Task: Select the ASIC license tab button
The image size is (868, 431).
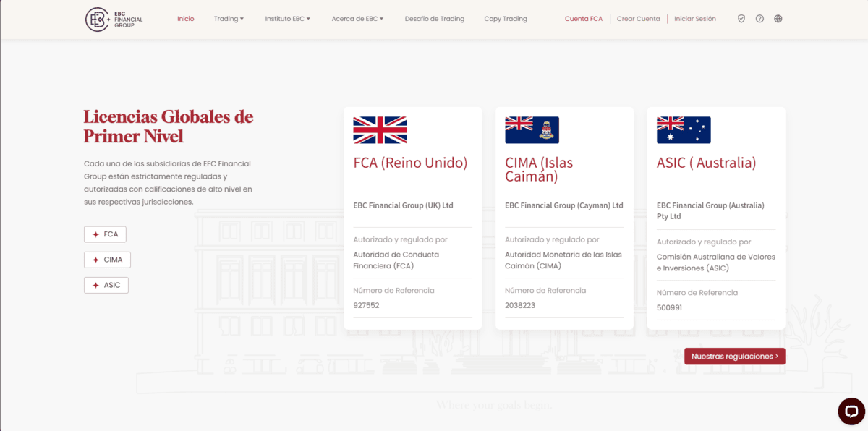Action: [x=106, y=285]
